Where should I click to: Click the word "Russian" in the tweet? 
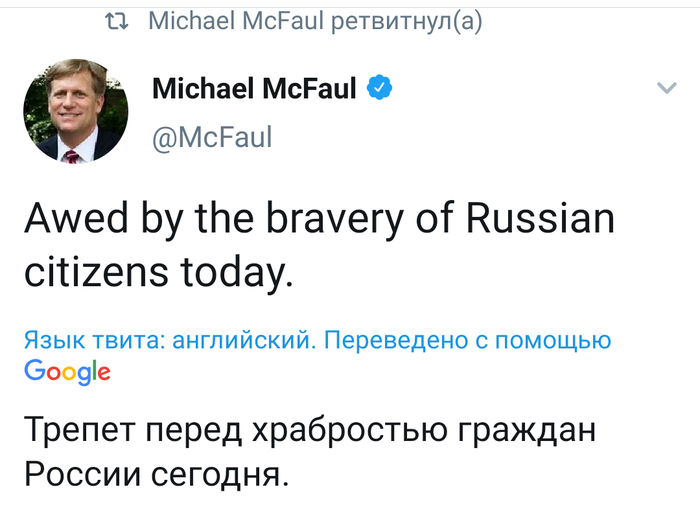pyautogui.click(x=539, y=219)
